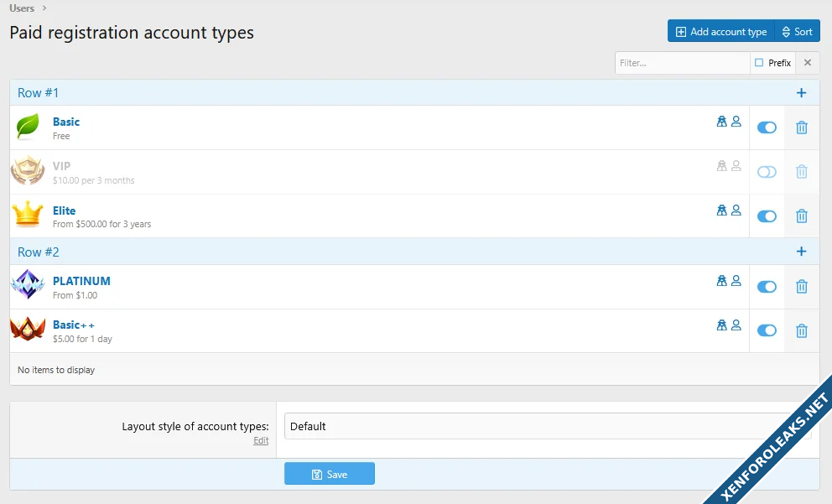
Task: Click the group icon in Basic row
Action: [721, 122]
